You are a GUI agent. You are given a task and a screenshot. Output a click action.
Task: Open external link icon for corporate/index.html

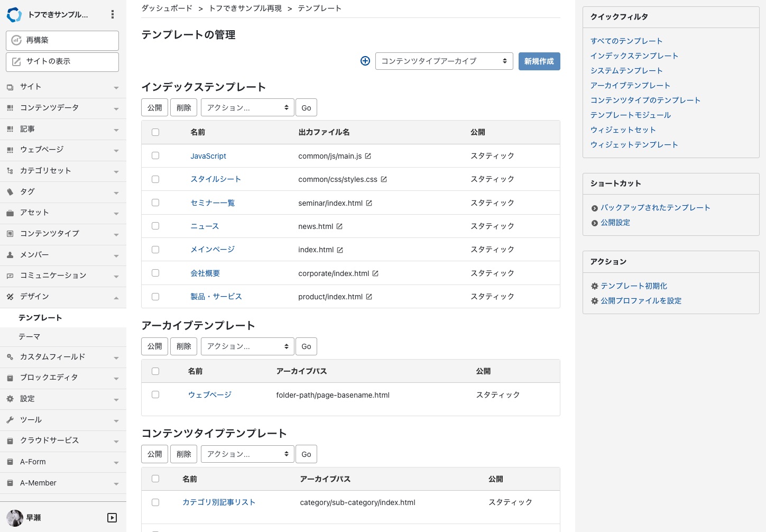pyautogui.click(x=375, y=273)
